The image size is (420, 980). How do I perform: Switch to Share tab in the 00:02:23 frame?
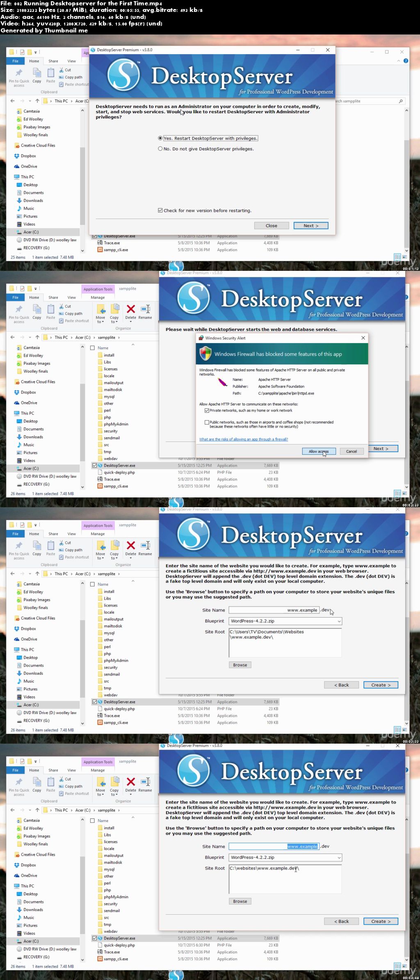pyautogui.click(x=53, y=298)
